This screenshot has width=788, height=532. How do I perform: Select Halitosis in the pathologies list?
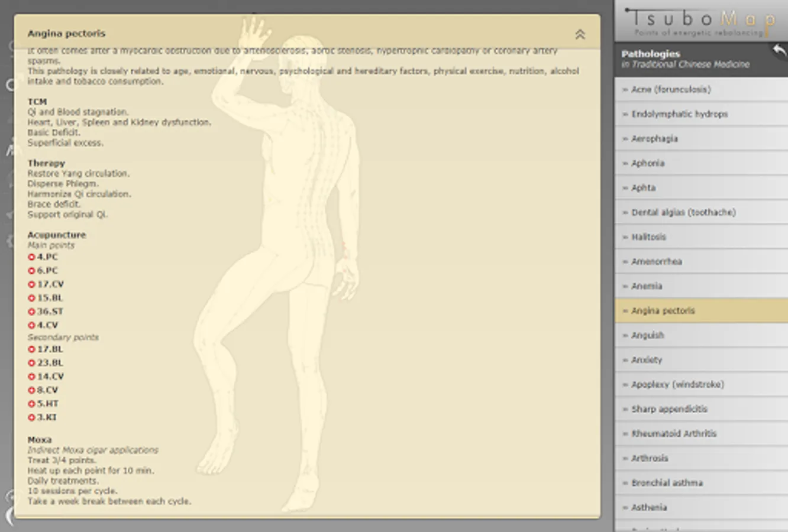coord(701,237)
